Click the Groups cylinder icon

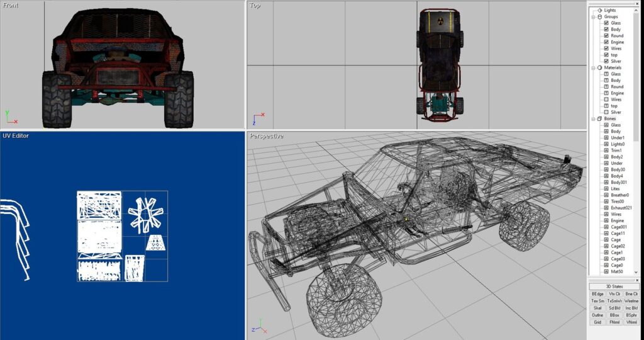click(x=599, y=16)
